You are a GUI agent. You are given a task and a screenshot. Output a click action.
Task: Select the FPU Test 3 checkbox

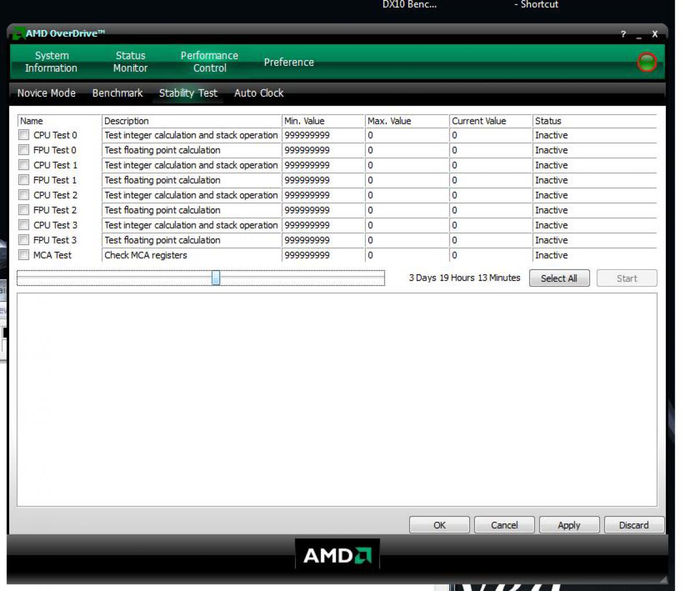coord(24,240)
